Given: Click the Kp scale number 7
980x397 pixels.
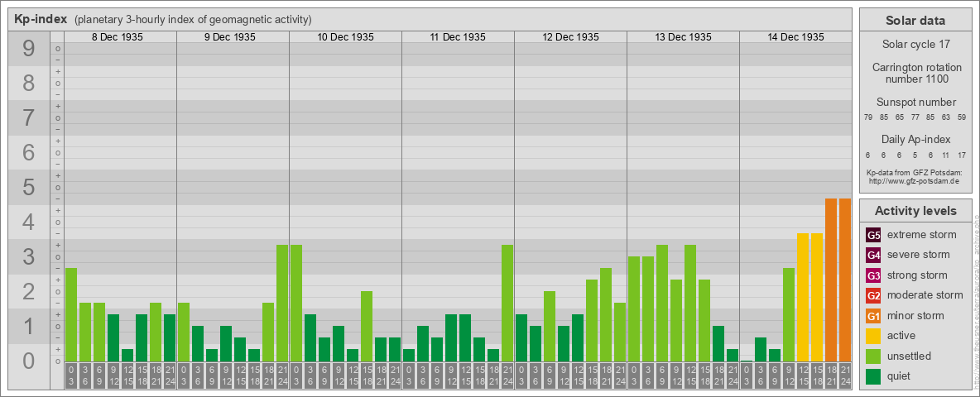Looking at the screenshot, I should [x=29, y=118].
